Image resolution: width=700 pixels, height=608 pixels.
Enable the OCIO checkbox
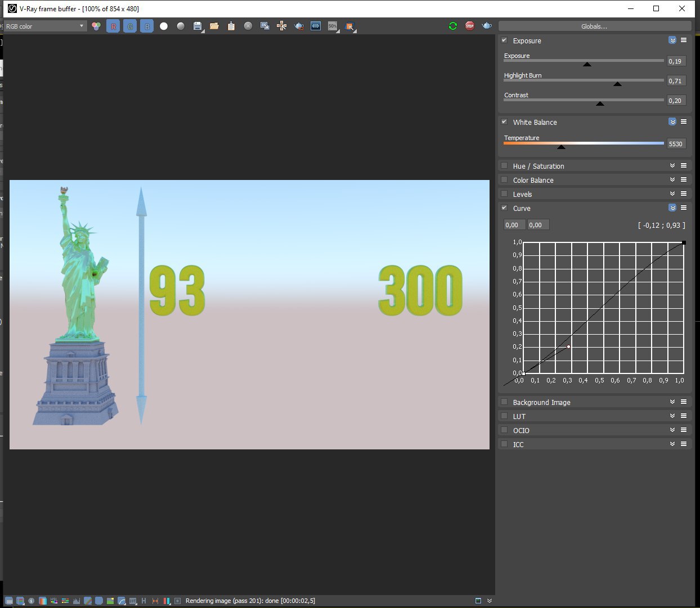coord(504,430)
